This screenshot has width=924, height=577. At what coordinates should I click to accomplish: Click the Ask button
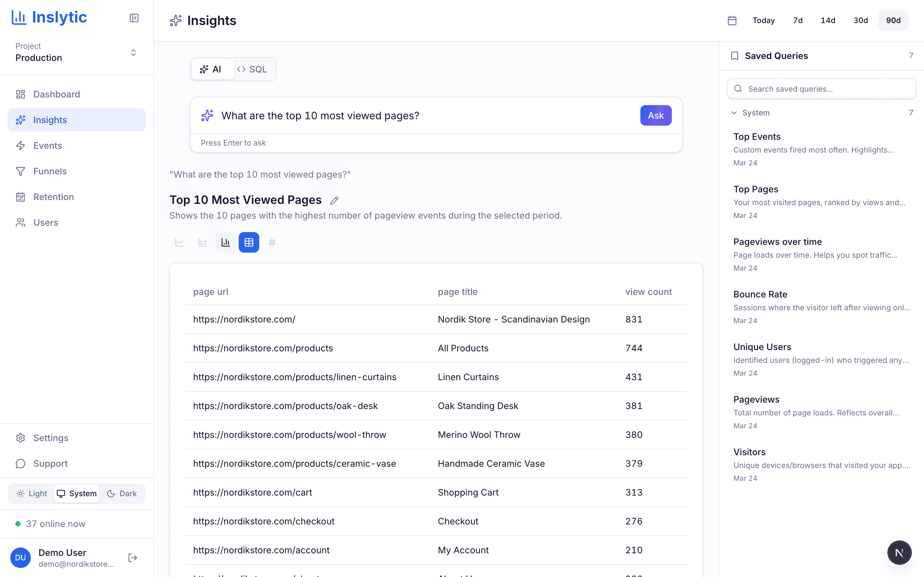coord(655,115)
